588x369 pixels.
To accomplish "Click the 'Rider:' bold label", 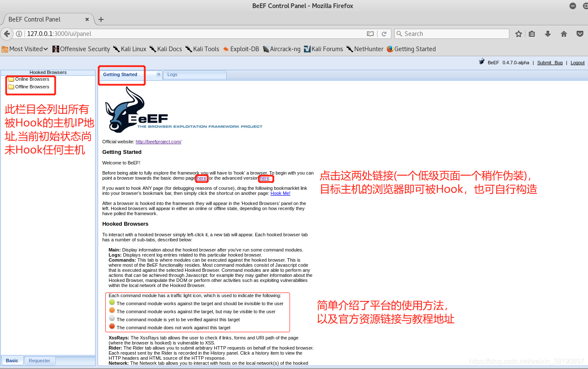I will tap(115, 348).
